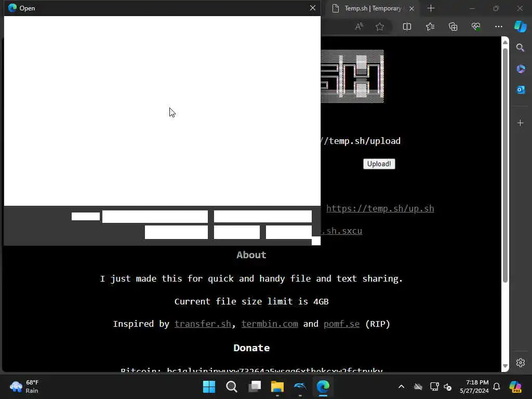Open the notifications bell icon
This screenshot has height=399, width=532.
click(x=496, y=387)
